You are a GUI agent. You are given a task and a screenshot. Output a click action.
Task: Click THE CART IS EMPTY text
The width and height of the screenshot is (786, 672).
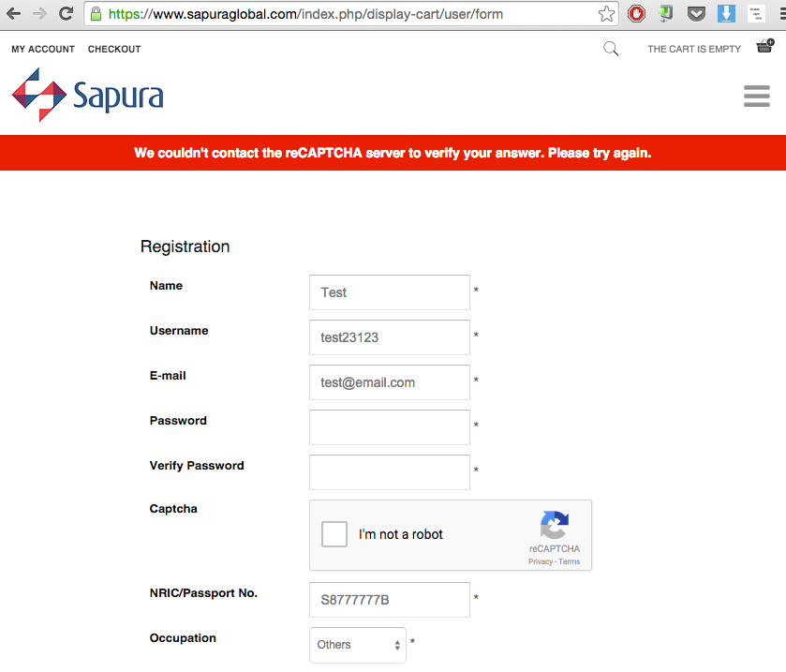[x=694, y=49]
